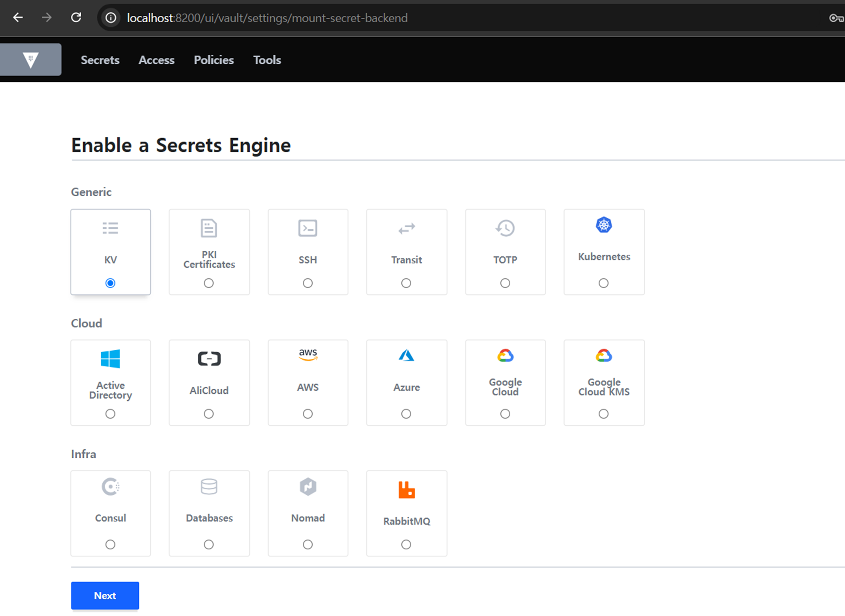Click the Kubernetes wheel icon
Screen dimensions: 845x616
coord(604,225)
